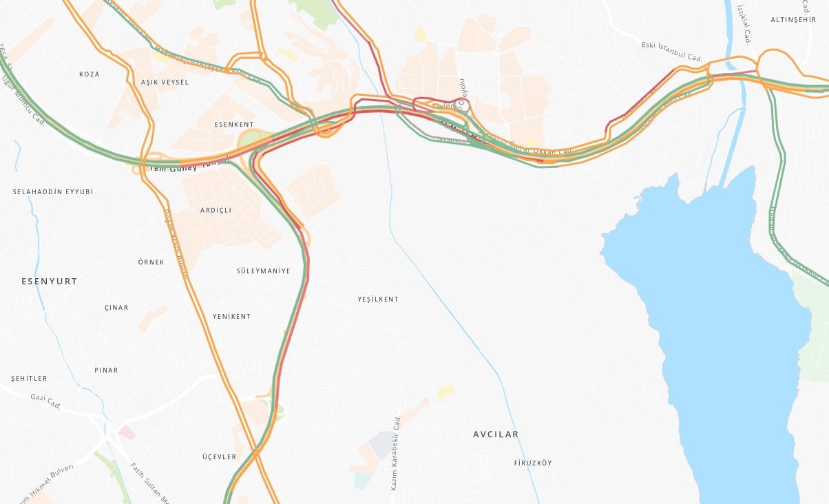Image resolution: width=829 pixels, height=504 pixels.
Task: Click the AVCILAR district label
Action: coord(496,434)
